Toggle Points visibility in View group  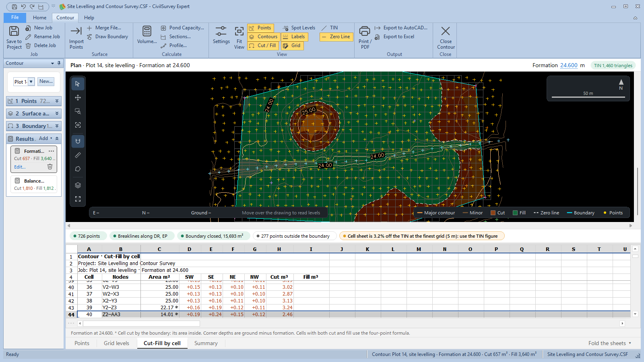point(260,28)
